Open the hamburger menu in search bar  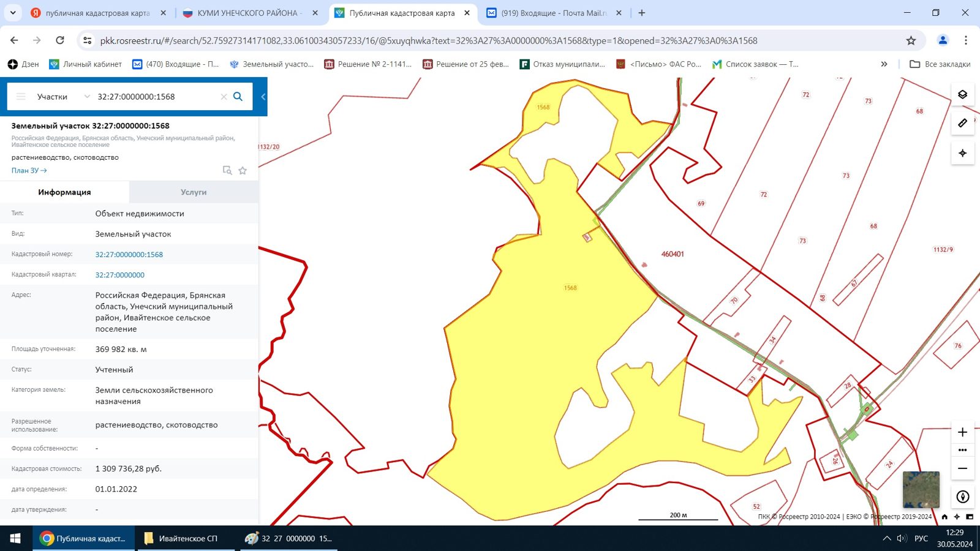coord(21,97)
